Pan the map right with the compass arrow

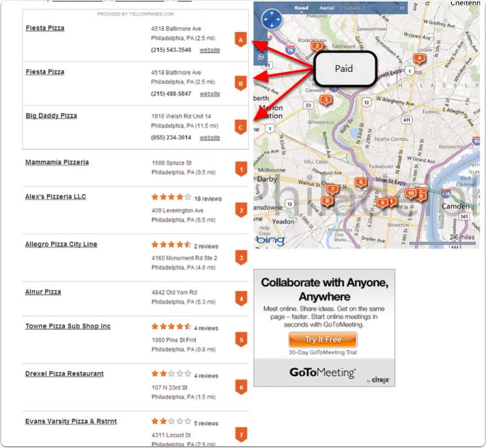coord(278,19)
